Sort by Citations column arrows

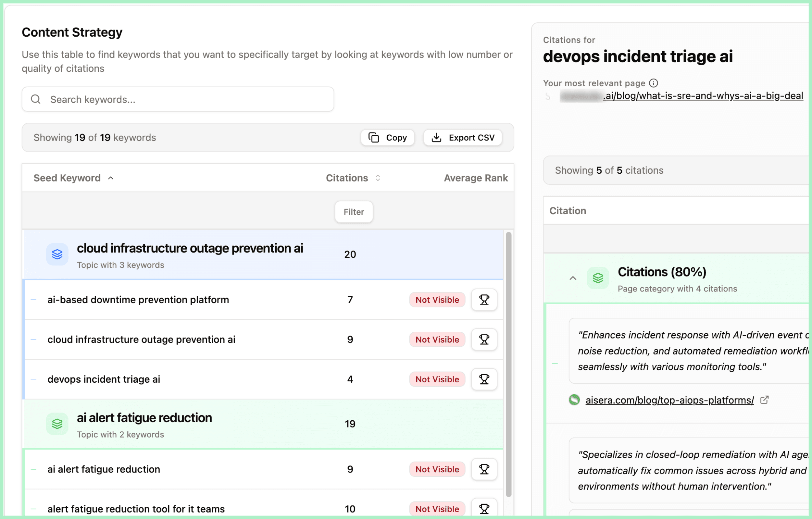pos(378,178)
